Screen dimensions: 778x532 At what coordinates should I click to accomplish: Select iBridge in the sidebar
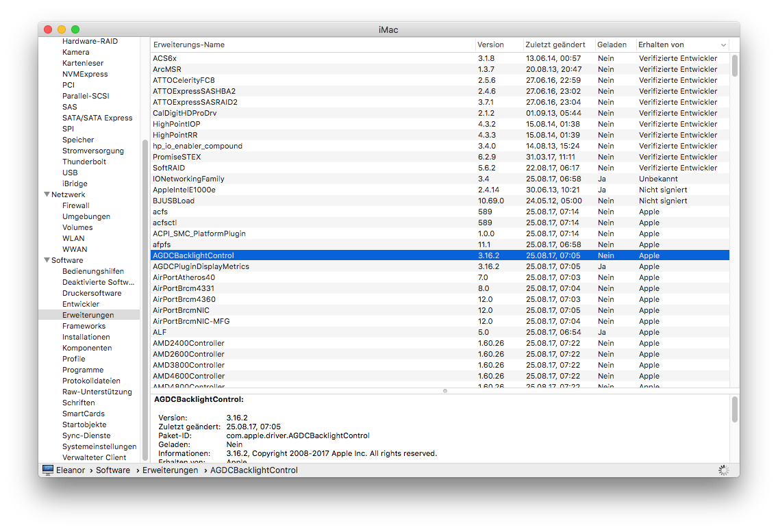(75, 183)
